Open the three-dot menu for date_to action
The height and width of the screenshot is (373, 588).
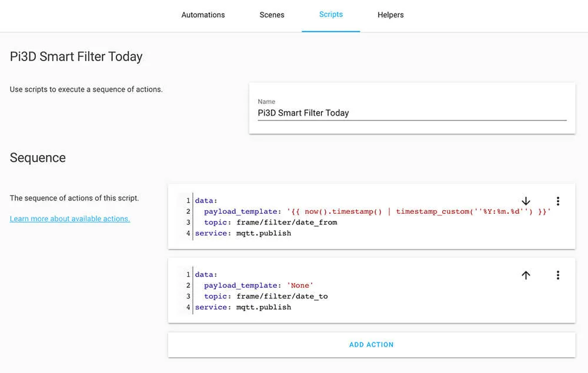[558, 275]
